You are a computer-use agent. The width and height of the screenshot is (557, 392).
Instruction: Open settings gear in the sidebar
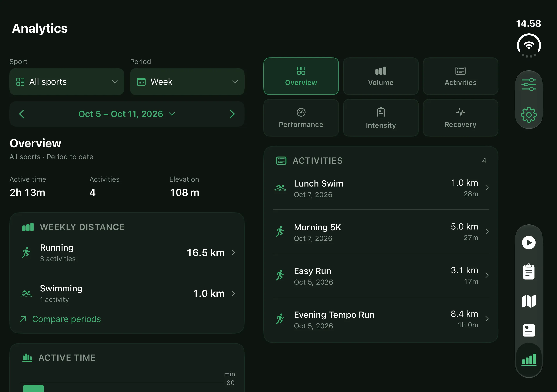529,115
